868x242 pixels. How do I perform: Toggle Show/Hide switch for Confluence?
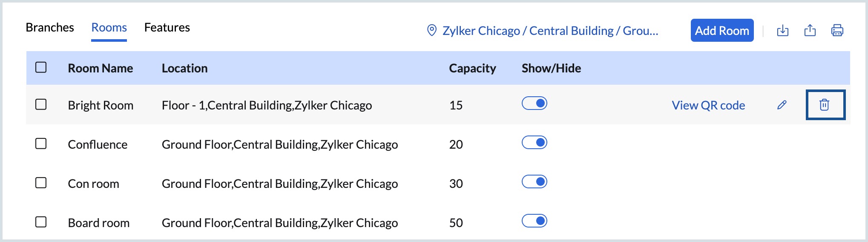point(535,143)
